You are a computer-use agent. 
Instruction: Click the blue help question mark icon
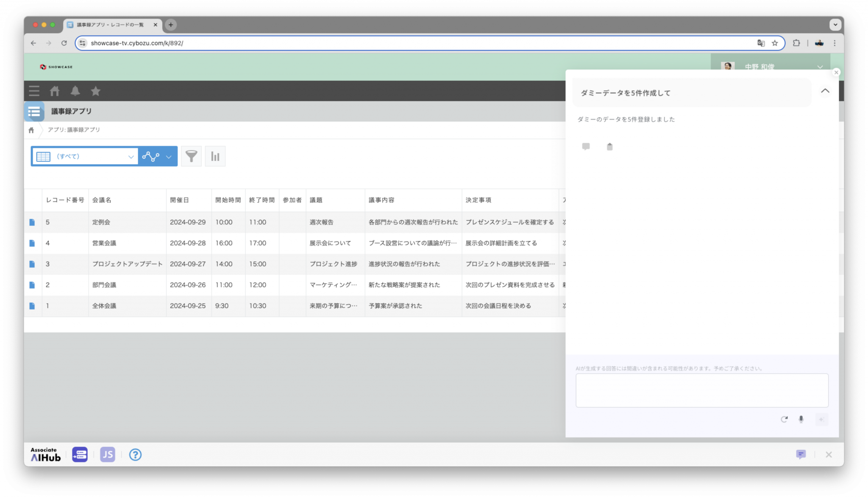point(135,454)
